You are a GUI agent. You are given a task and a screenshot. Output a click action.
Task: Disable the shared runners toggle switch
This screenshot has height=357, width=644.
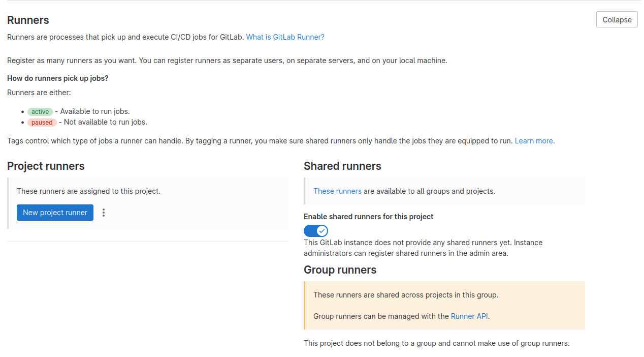316,231
